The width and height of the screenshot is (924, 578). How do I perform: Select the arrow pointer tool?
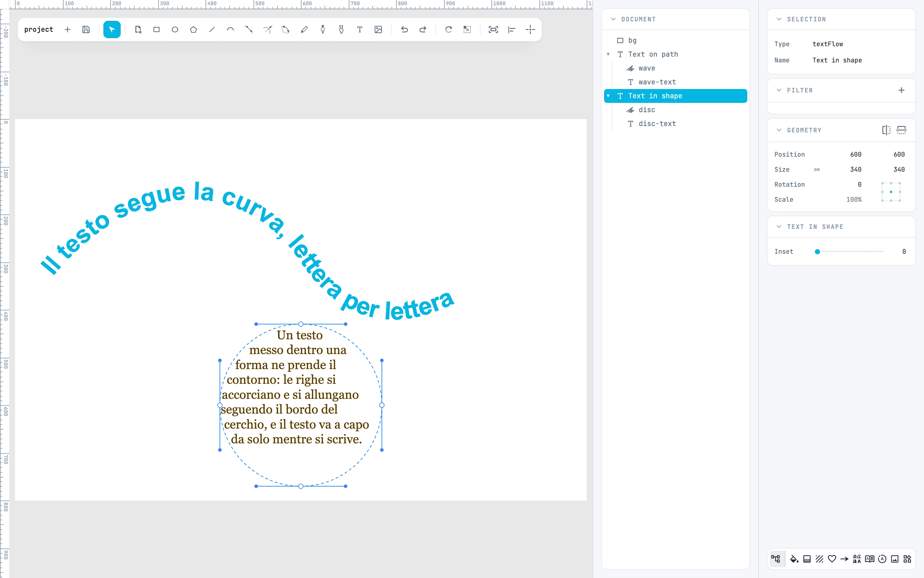(x=112, y=29)
